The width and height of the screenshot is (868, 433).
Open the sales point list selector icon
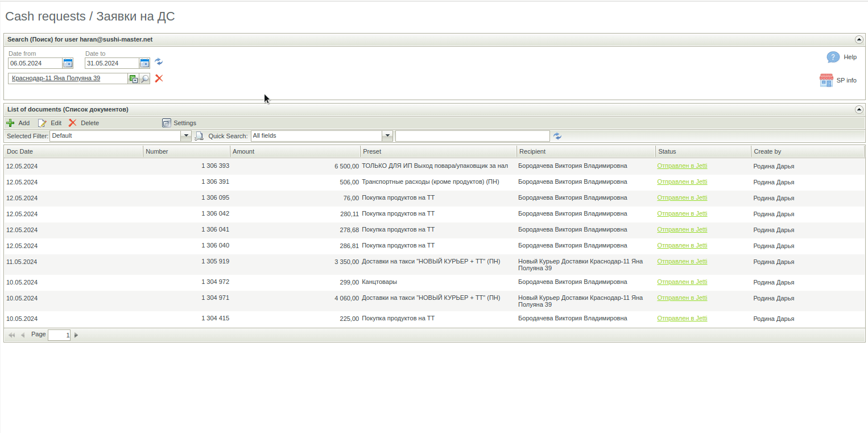click(x=134, y=79)
